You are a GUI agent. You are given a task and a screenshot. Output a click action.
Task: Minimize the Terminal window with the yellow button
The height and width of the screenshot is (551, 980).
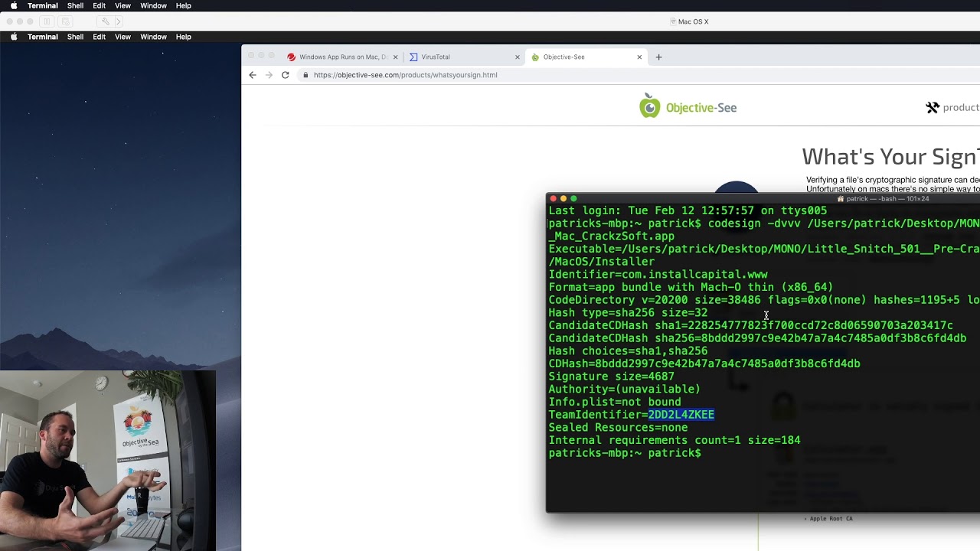[x=563, y=199]
